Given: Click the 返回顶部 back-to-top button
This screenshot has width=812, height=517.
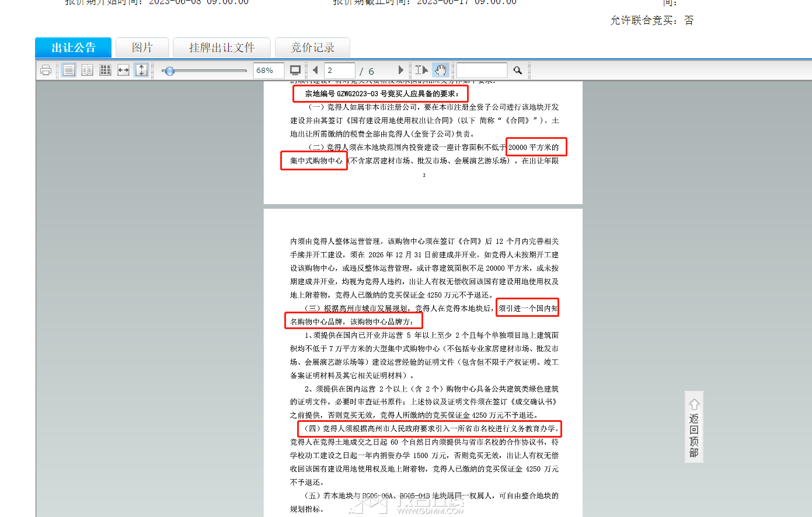Looking at the screenshot, I should click(694, 427).
